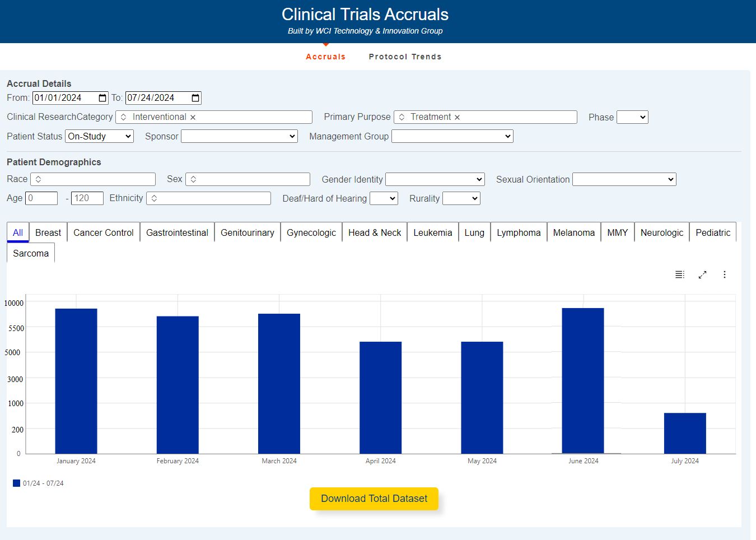Switch to the Protocol Trends tab

tap(405, 57)
